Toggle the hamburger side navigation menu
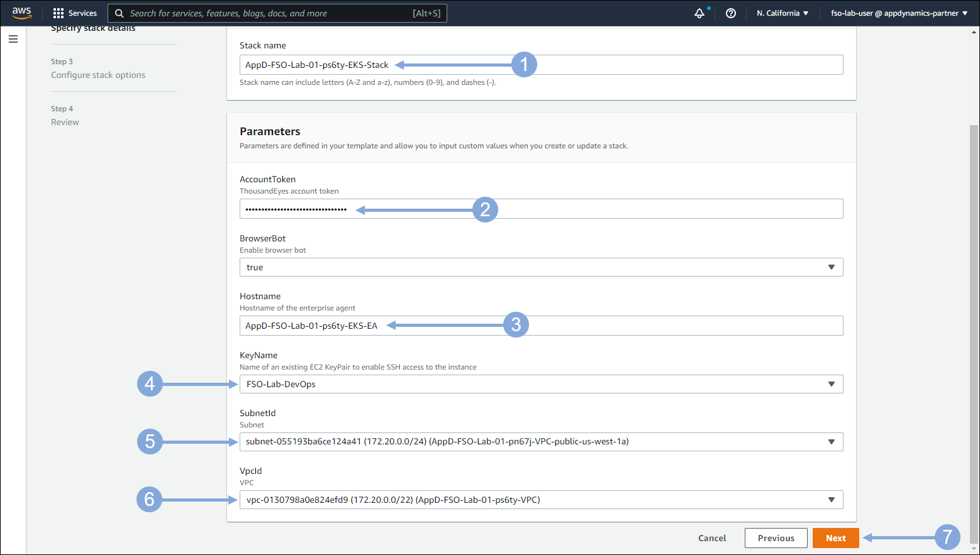Viewport: 980px width, 555px height. 13,39
